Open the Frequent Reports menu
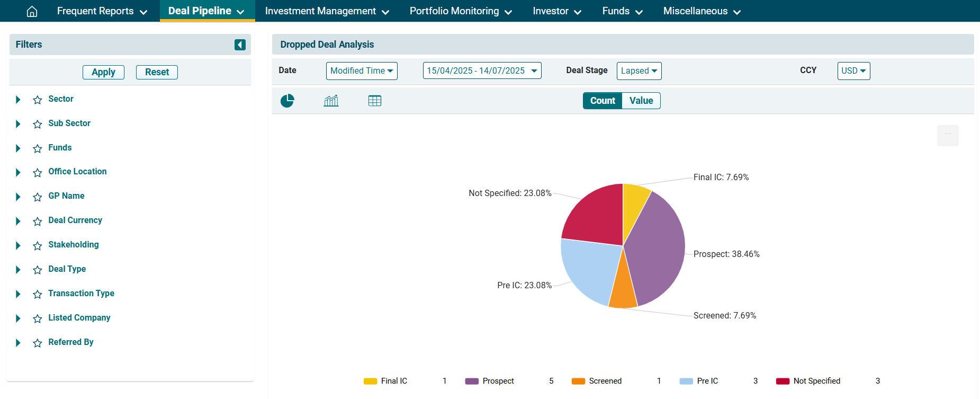This screenshot has height=399, width=980. tap(102, 11)
